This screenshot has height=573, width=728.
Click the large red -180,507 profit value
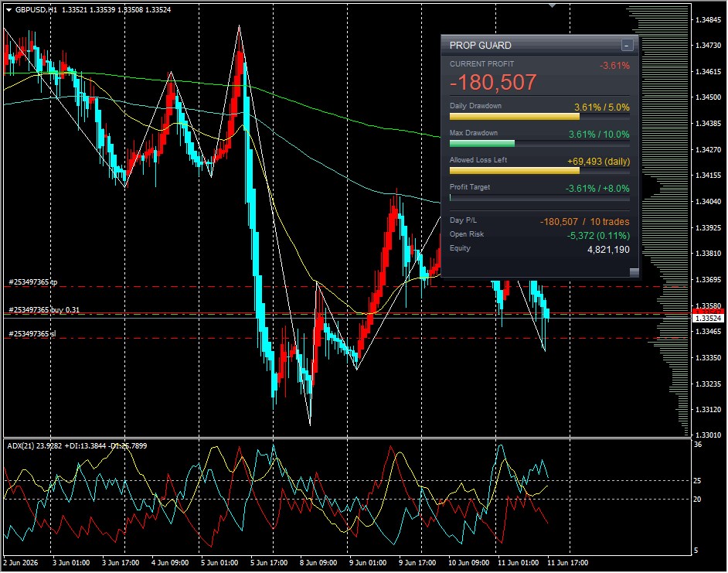pyautogui.click(x=493, y=83)
